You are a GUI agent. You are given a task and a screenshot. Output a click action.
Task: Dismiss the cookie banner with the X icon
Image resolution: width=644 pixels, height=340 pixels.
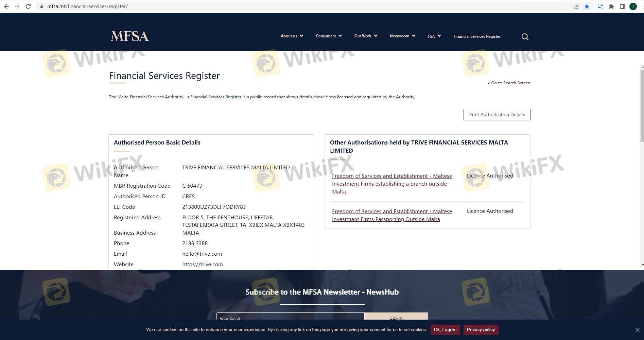point(637,330)
